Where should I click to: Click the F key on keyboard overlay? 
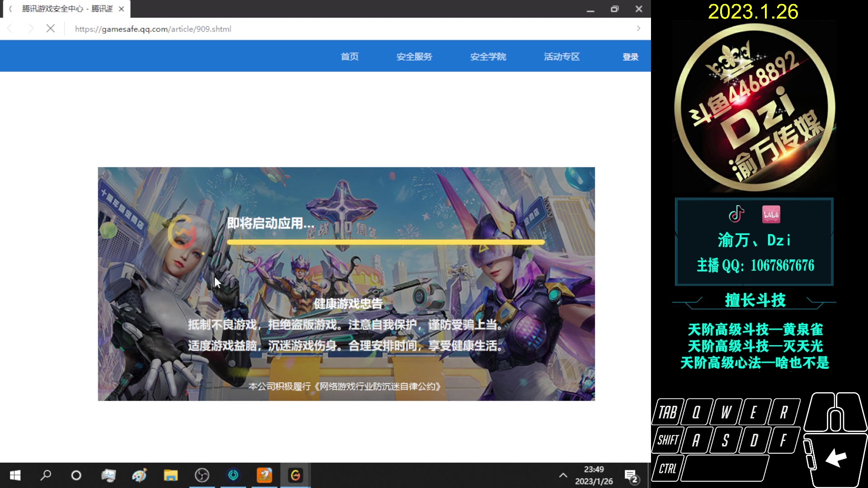(x=783, y=440)
